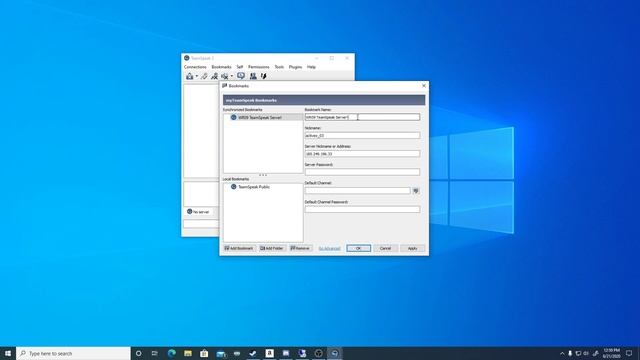Open the dropdown arrow beside the Connect icon

[196, 76]
